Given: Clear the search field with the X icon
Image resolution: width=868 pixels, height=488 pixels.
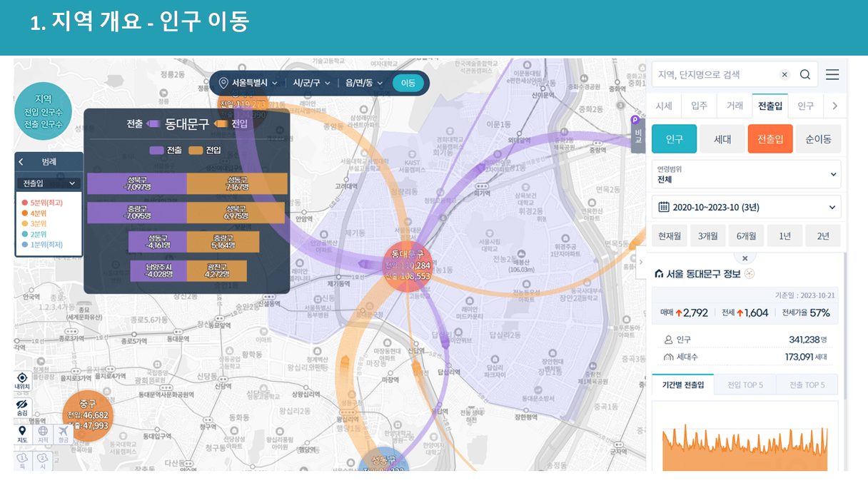Looking at the screenshot, I should (784, 74).
